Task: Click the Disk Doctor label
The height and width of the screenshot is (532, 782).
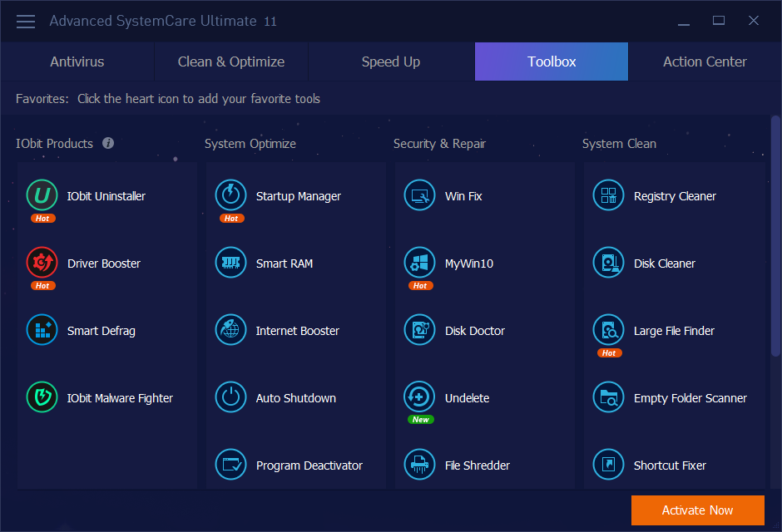Action: point(475,331)
